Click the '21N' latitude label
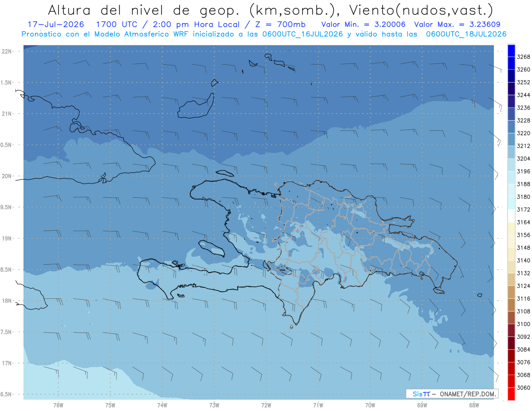This screenshot has width=532, height=411. coord(6,114)
